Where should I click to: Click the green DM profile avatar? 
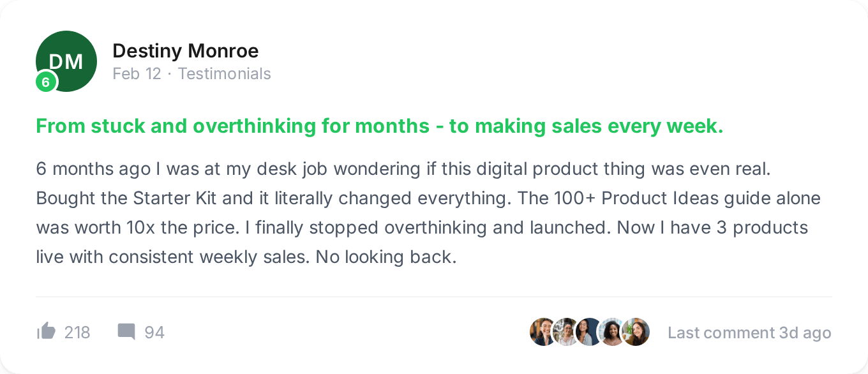coord(66,61)
